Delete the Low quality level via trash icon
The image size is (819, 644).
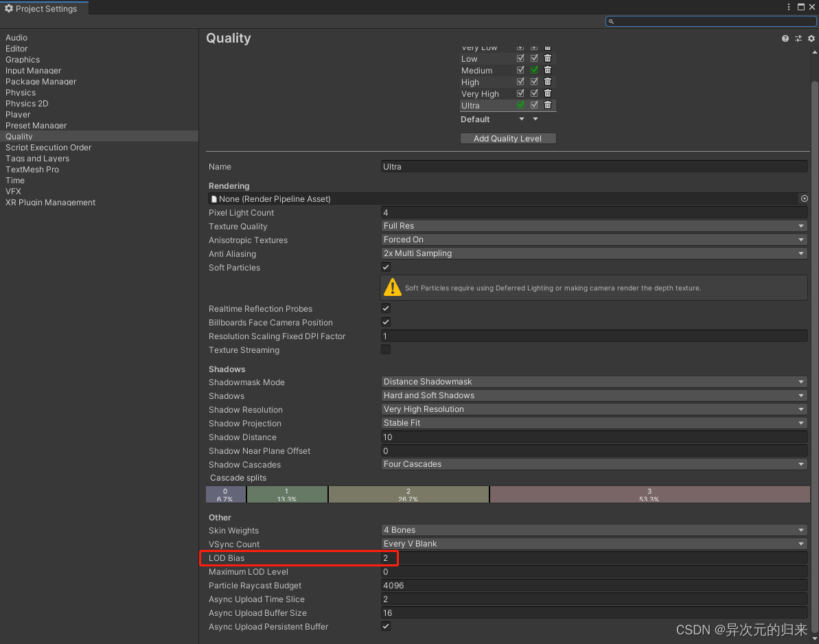point(547,58)
